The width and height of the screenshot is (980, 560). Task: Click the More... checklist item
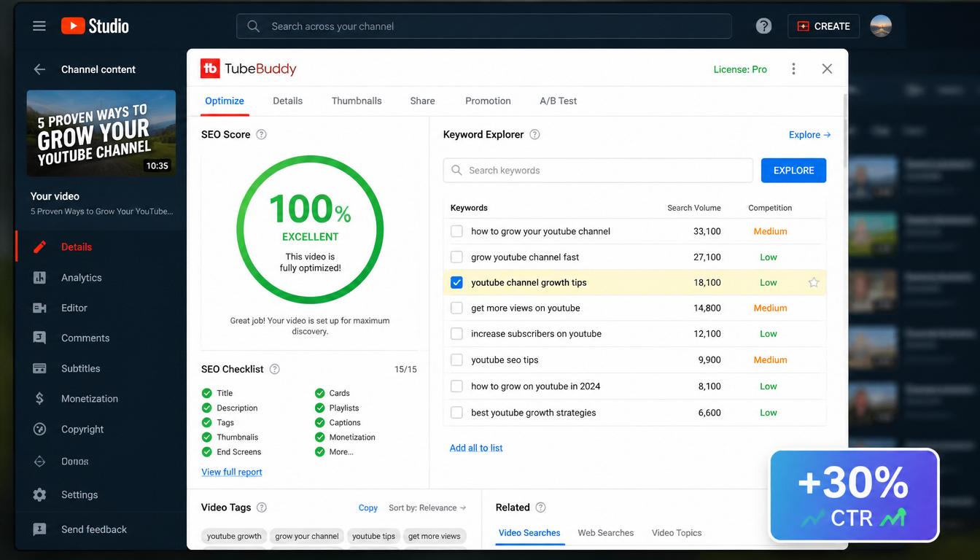(335, 451)
